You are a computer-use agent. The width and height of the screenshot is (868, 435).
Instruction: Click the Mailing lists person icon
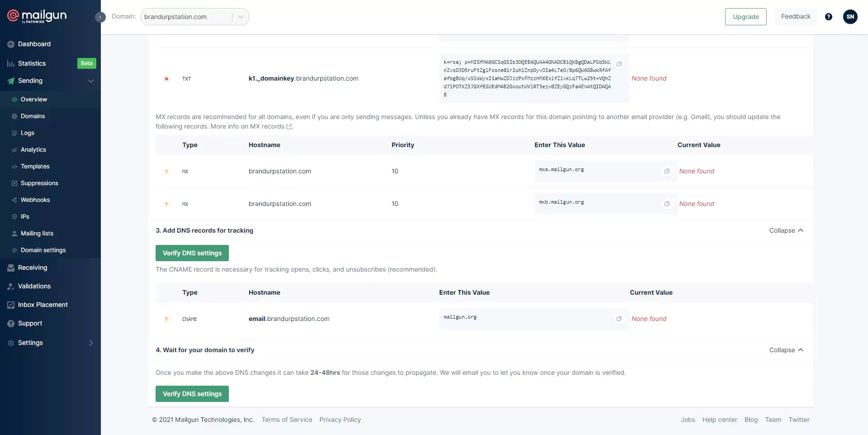tap(14, 233)
